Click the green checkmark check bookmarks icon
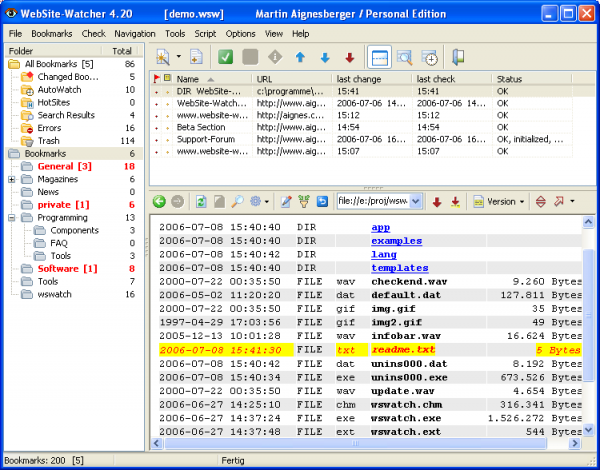Image resolution: width=600 pixels, height=470 pixels. [x=227, y=58]
